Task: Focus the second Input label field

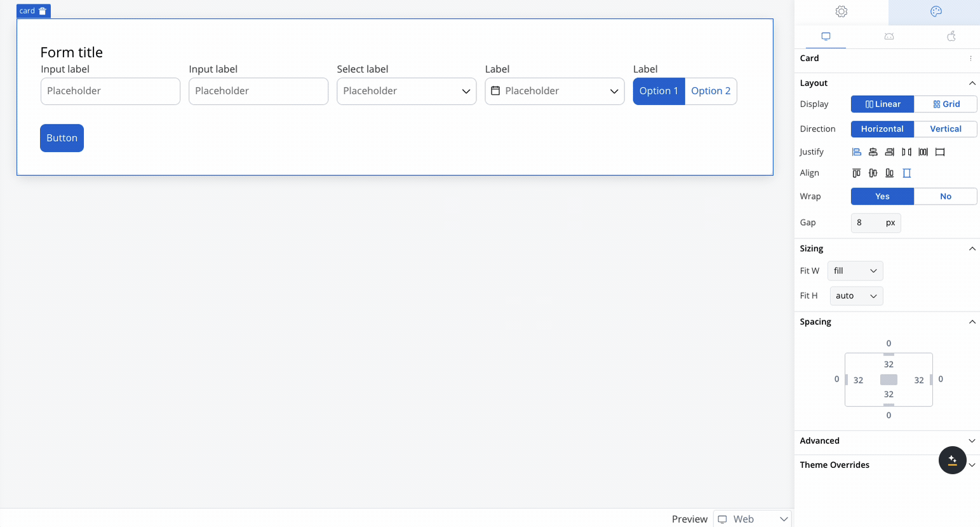Action: pos(258,91)
